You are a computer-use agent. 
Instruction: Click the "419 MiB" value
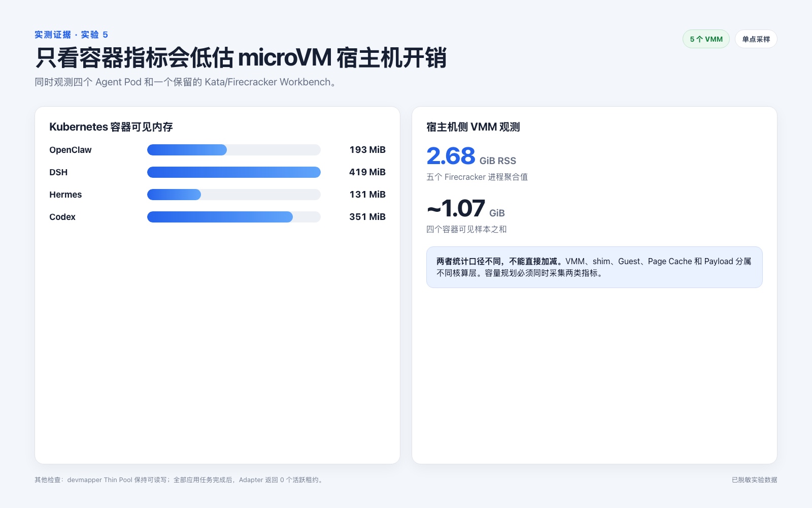[x=367, y=172]
